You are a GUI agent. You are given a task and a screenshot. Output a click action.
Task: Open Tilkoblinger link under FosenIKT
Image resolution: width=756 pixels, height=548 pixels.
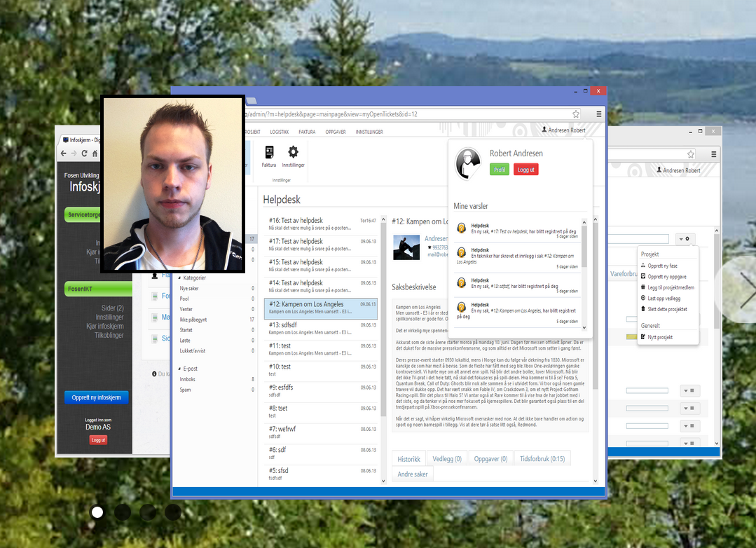tap(109, 335)
